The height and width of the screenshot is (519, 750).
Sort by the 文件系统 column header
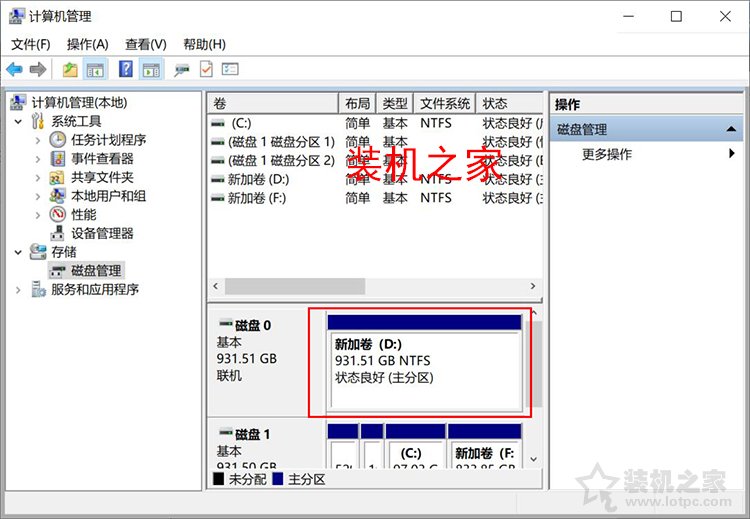point(445,103)
